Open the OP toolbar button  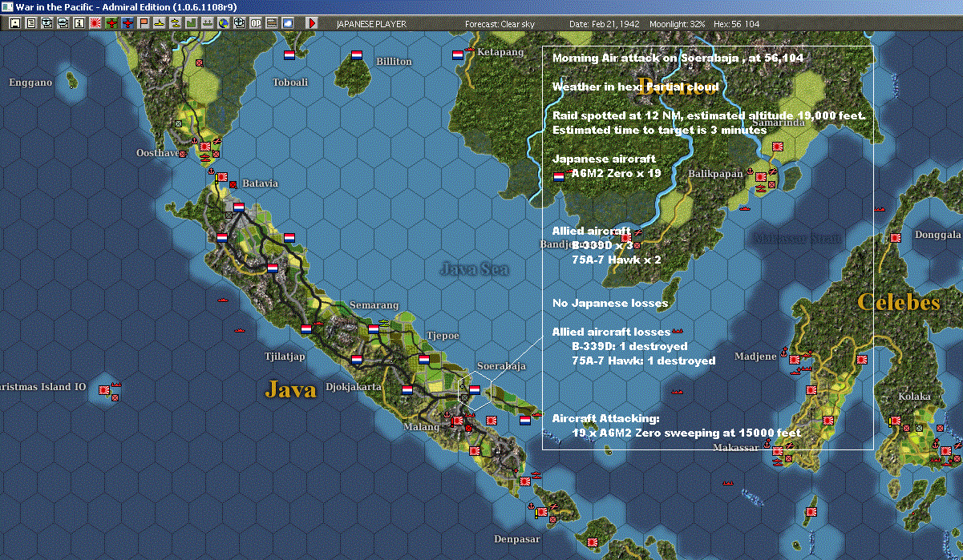[x=256, y=23]
